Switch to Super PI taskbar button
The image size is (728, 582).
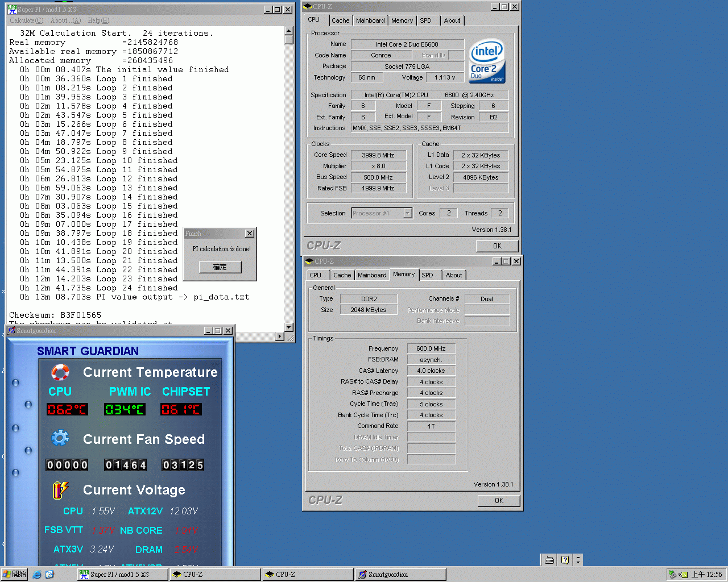pyautogui.click(x=123, y=575)
